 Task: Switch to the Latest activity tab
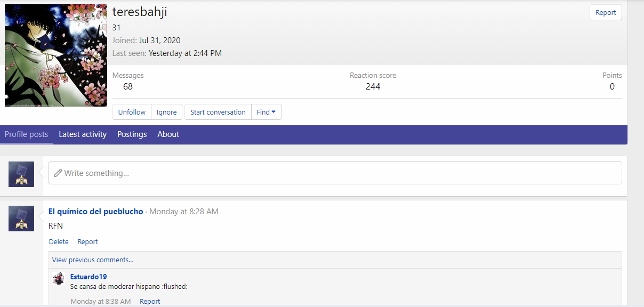point(83,134)
